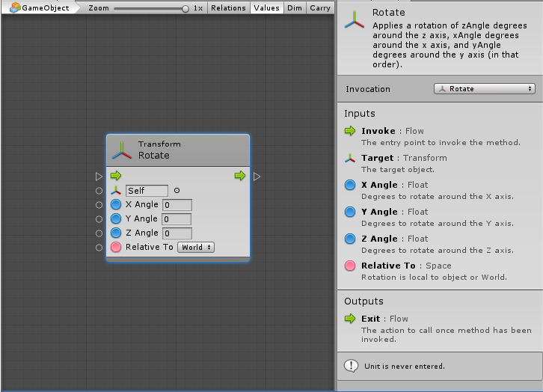
Task: Click the blue X Angle float icon on node
Action: [116, 204]
